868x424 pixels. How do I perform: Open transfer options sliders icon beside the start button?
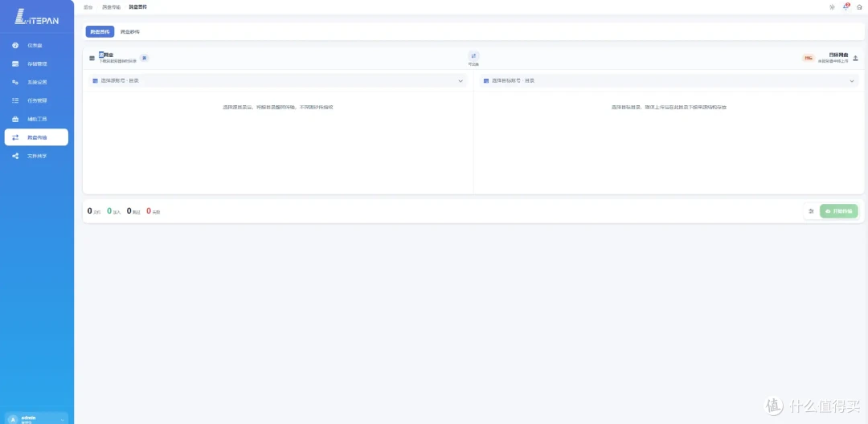(x=811, y=211)
